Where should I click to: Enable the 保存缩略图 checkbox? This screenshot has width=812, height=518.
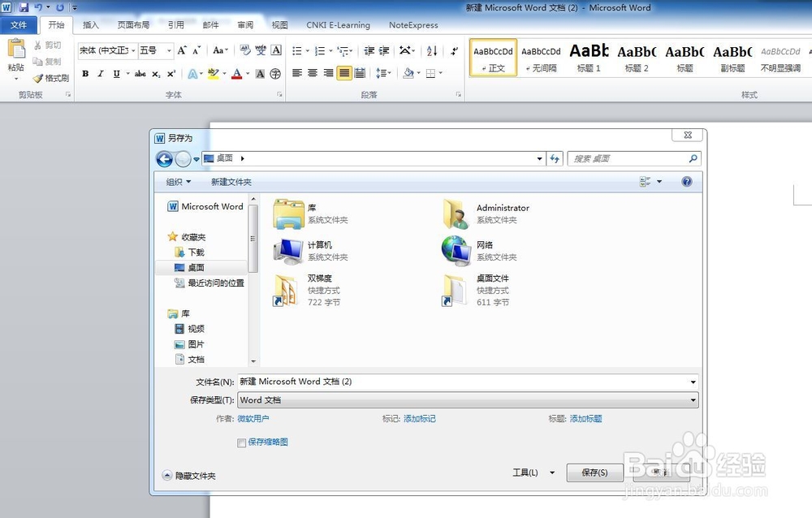click(x=241, y=442)
